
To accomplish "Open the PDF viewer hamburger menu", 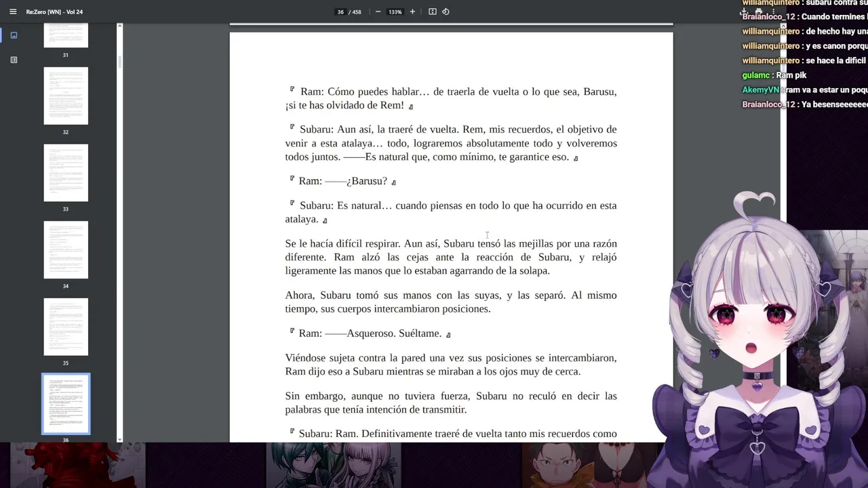I will click(13, 12).
